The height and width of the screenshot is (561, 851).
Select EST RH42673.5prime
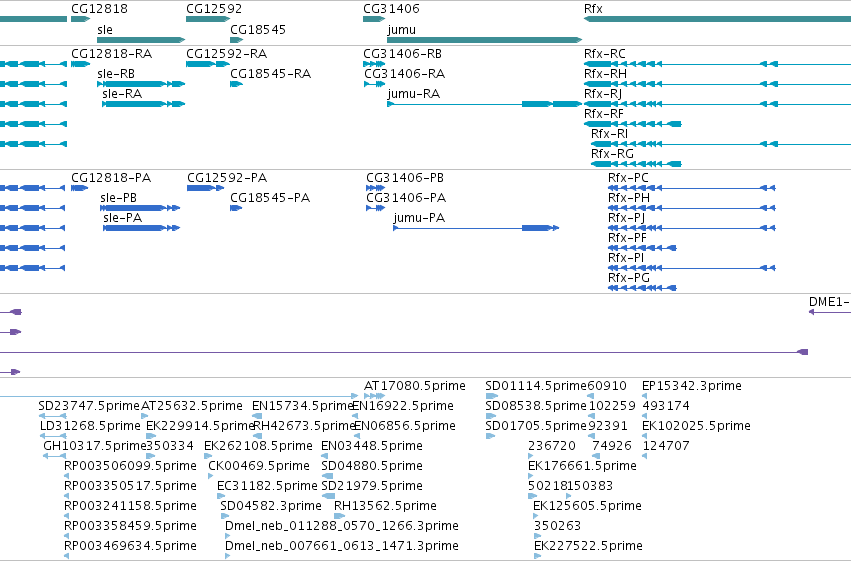(304, 426)
